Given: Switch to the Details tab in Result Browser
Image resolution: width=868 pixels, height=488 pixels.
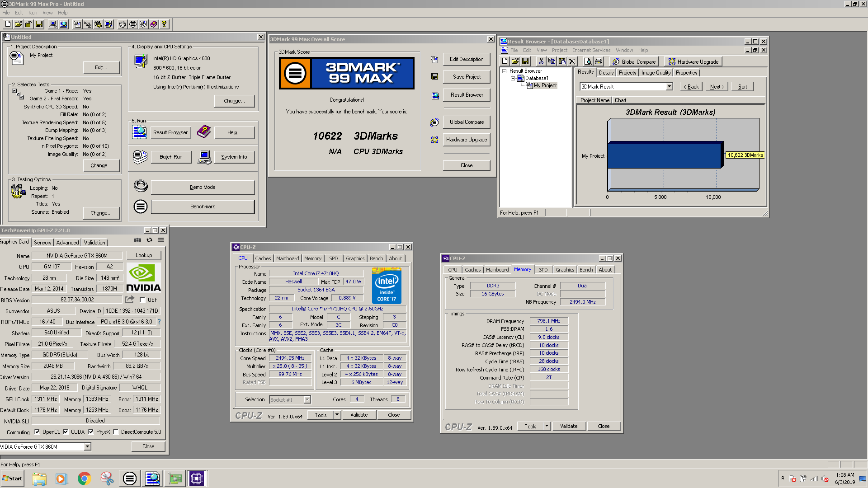Looking at the screenshot, I should 606,73.
